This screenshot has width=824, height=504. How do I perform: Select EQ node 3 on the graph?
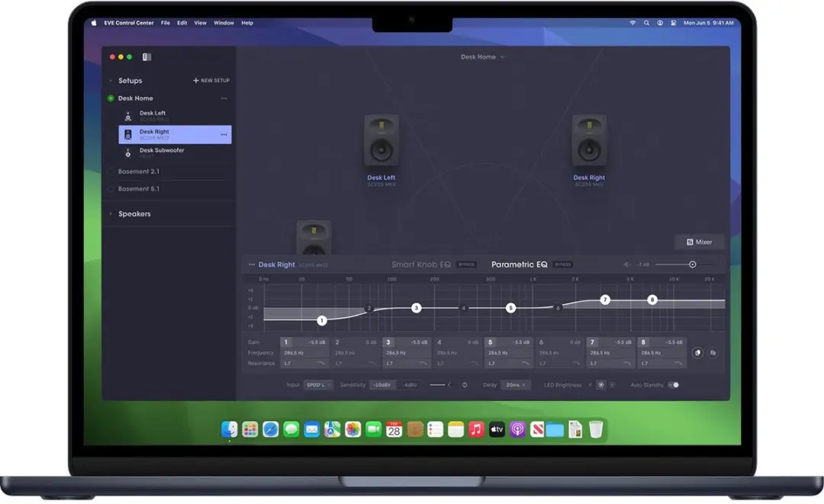(x=417, y=307)
